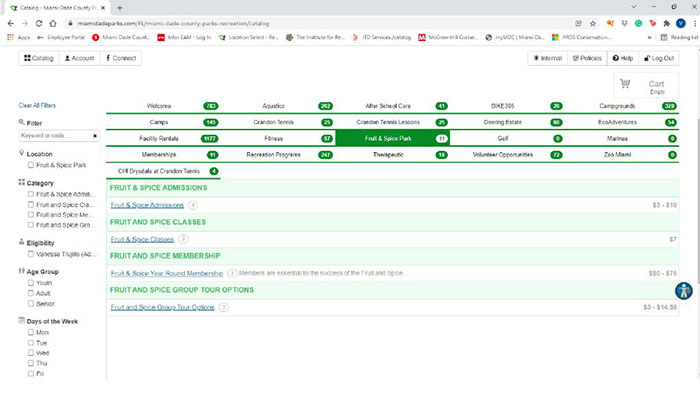
Task: Open the Account page
Action: (x=79, y=58)
